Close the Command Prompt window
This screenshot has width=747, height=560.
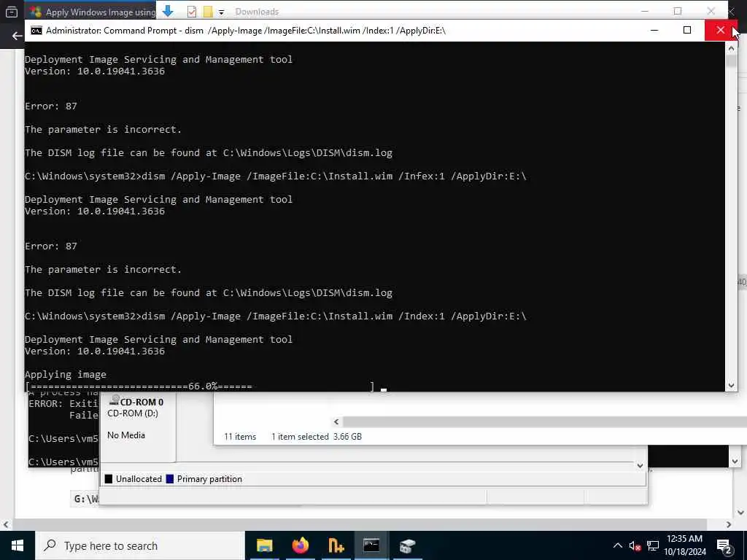tap(720, 30)
